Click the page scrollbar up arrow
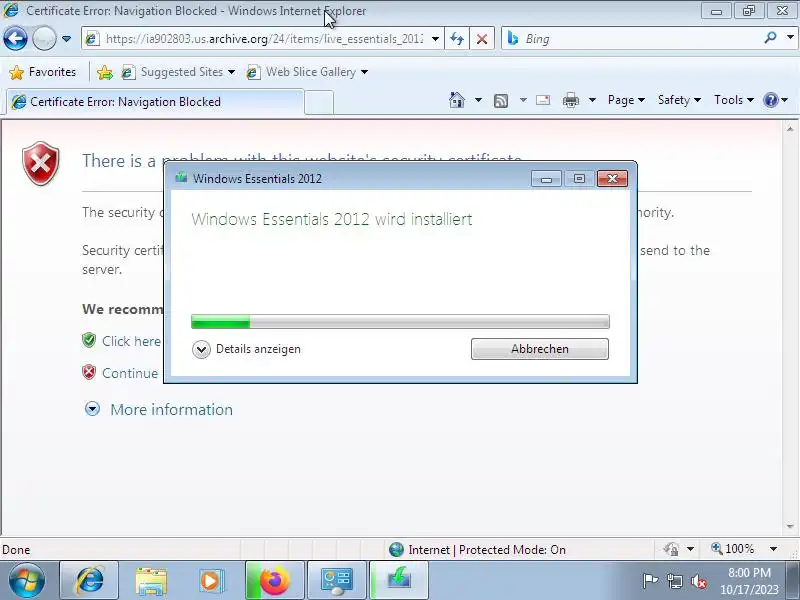Viewport: 800px width, 600px height. 790,129
